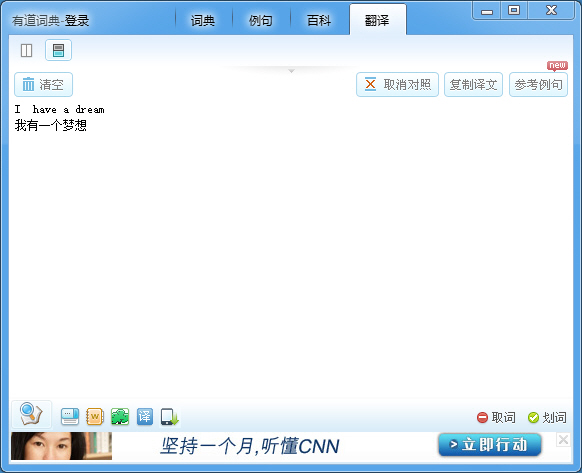Image resolution: width=582 pixels, height=473 pixels.
Task: Switch to side-by-side layout icon
Action: click(26, 50)
